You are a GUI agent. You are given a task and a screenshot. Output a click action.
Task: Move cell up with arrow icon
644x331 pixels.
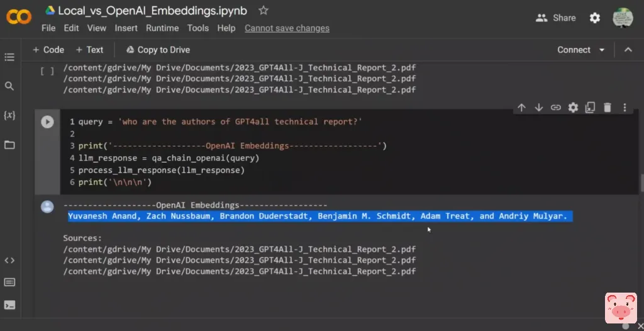point(521,108)
